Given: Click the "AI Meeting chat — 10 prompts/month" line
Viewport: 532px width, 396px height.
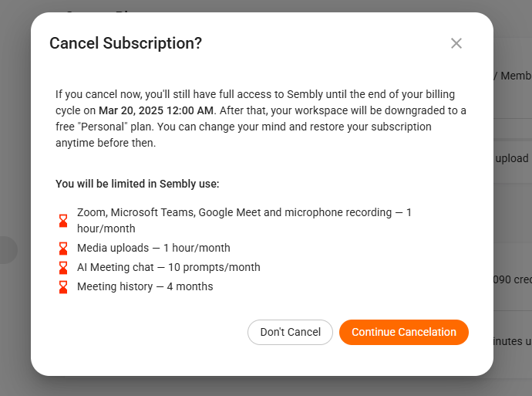Looking at the screenshot, I should [168, 267].
